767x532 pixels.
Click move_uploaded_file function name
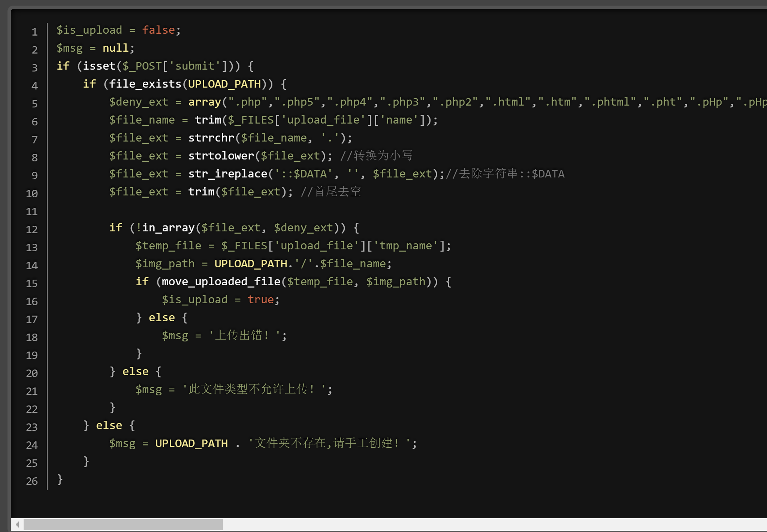click(x=221, y=282)
